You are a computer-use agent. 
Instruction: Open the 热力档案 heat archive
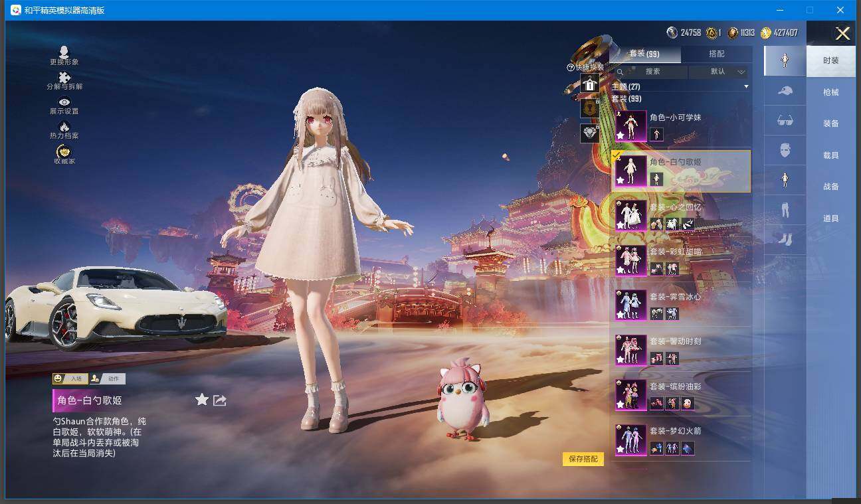tap(64, 131)
